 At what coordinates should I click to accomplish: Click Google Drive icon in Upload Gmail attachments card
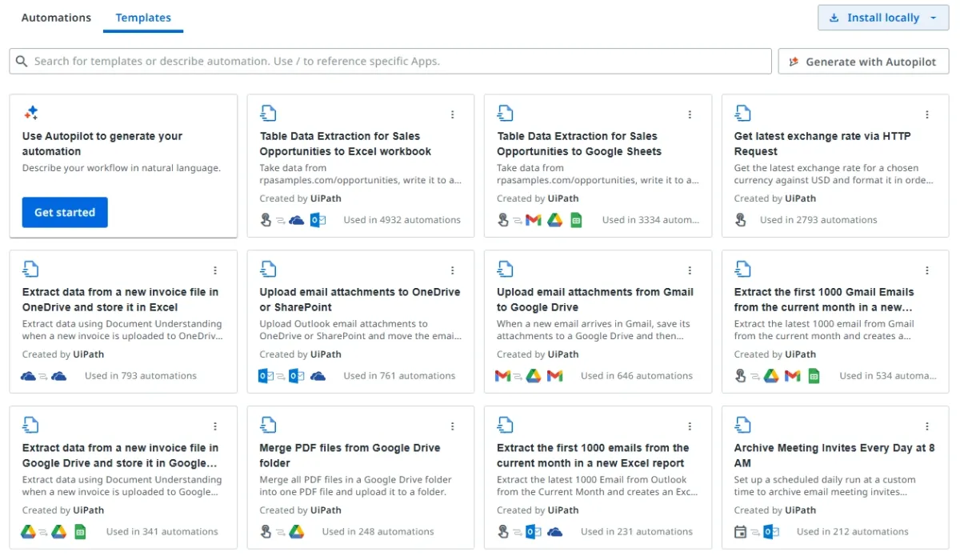(x=533, y=376)
